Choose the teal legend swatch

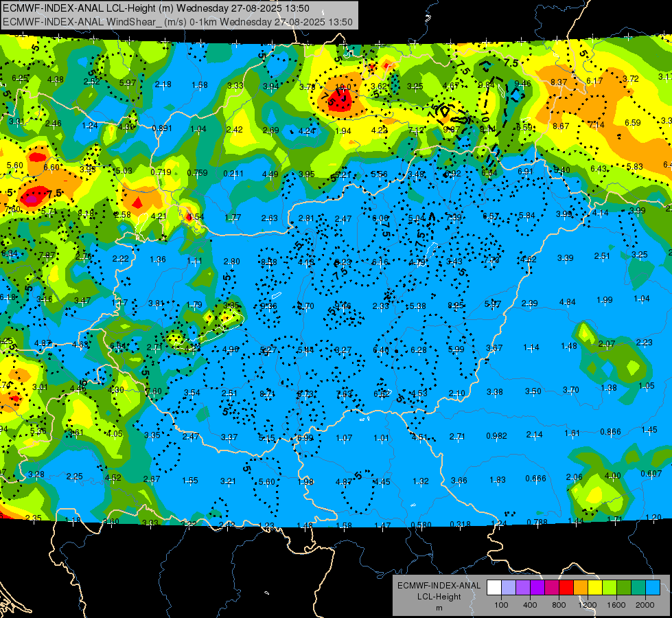(638, 588)
